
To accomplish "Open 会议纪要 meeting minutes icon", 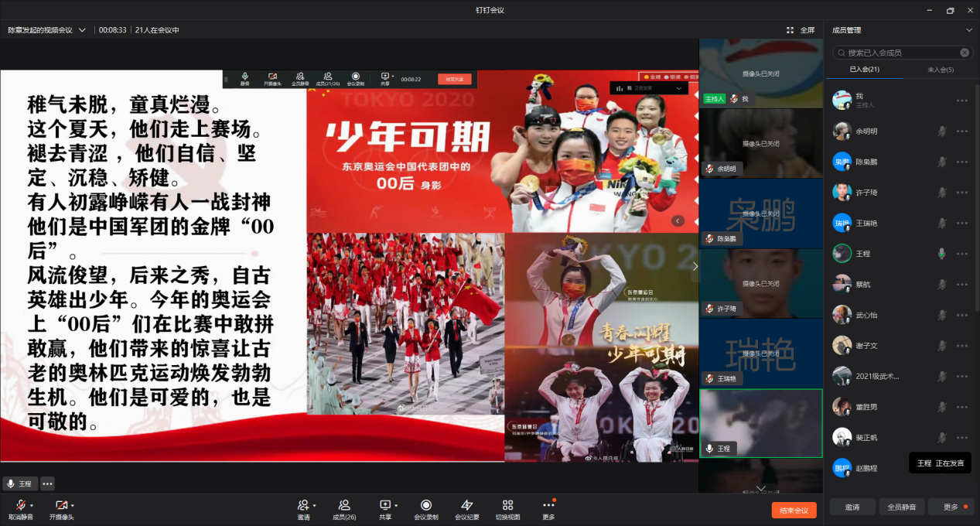I will (x=466, y=505).
